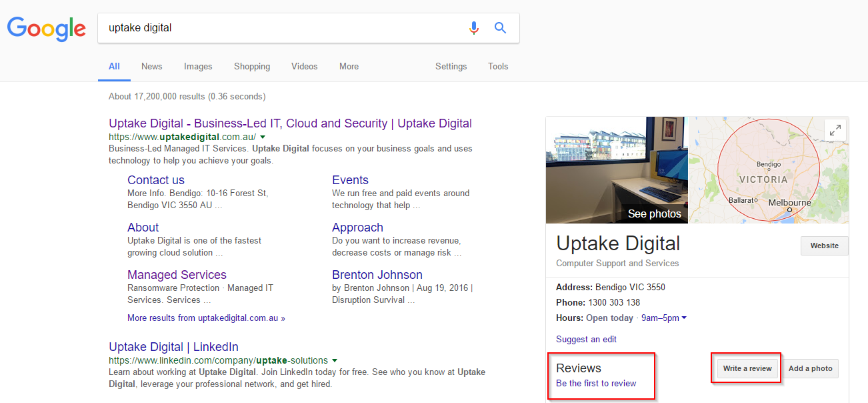
Task: Open the Tools search menu
Action: click(x=498, y=67)
